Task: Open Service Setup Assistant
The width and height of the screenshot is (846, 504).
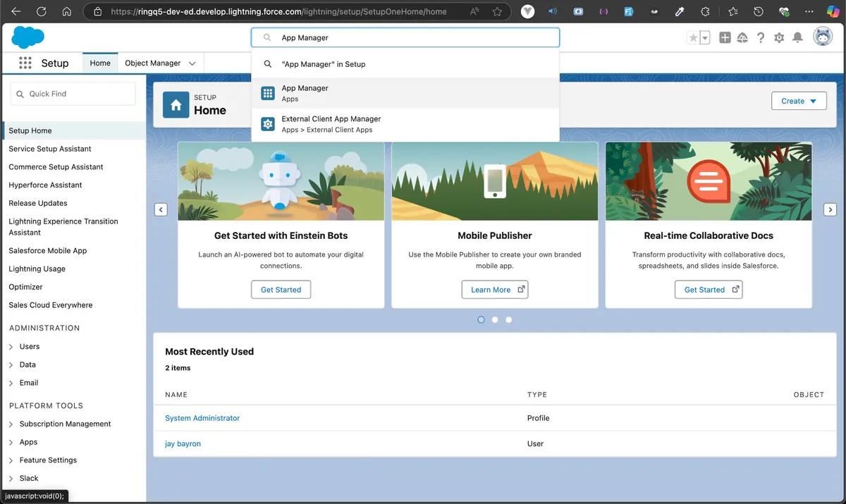Action: tap(50, 149)
